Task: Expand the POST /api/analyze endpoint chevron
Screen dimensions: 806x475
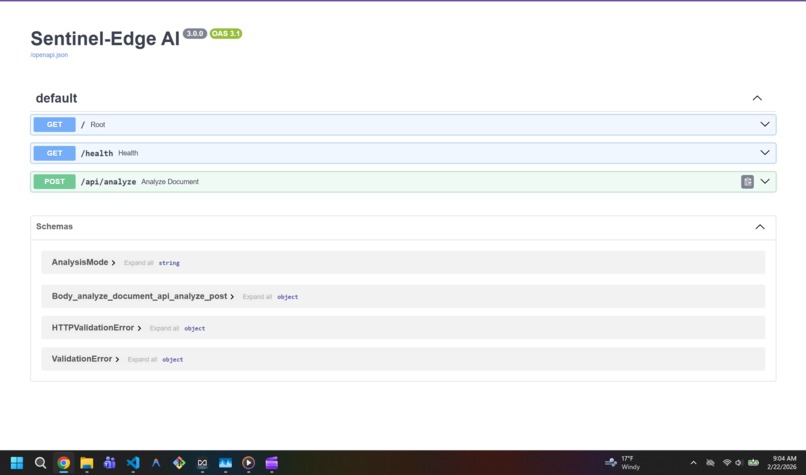Action: (765, 181)
